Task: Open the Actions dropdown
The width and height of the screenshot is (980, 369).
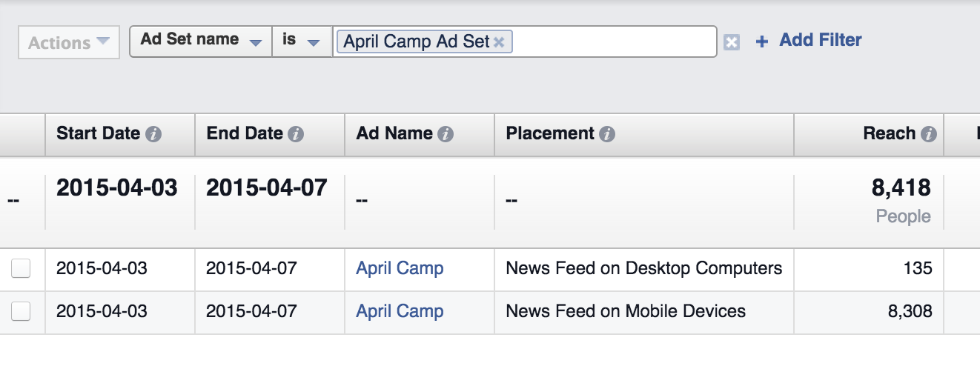Action: point(69,43)
